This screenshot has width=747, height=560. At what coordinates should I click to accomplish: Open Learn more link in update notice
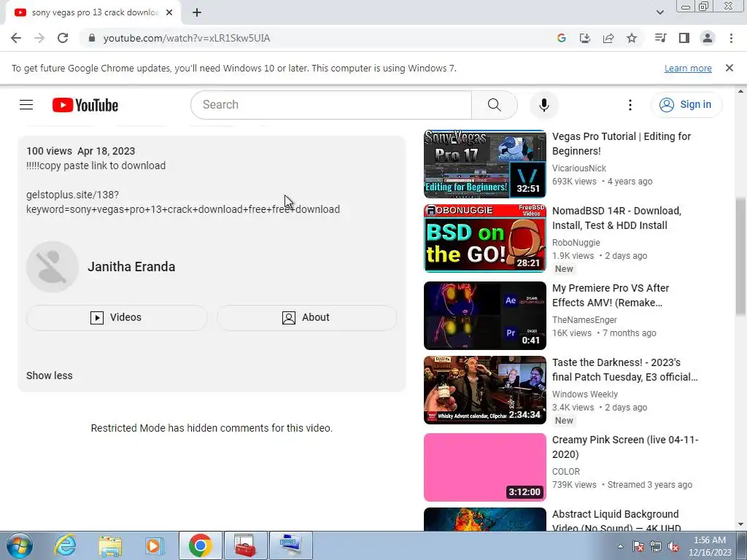click(688, 68)
